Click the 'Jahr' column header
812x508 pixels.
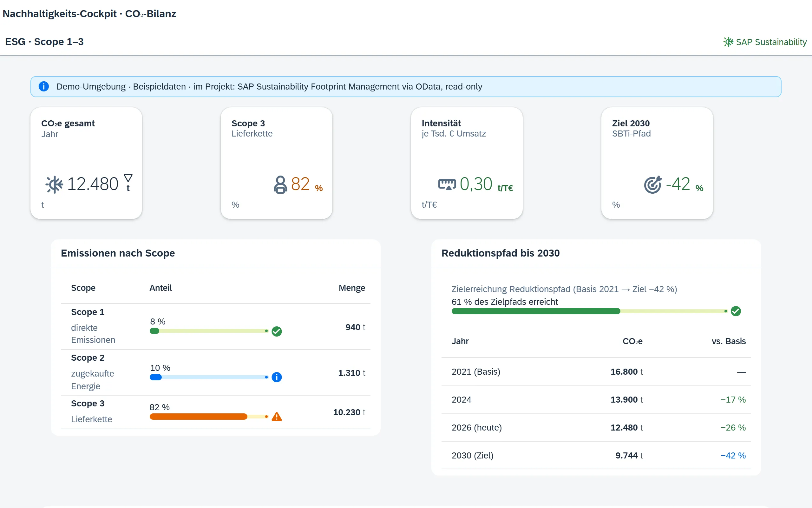[x=460, y=341]
